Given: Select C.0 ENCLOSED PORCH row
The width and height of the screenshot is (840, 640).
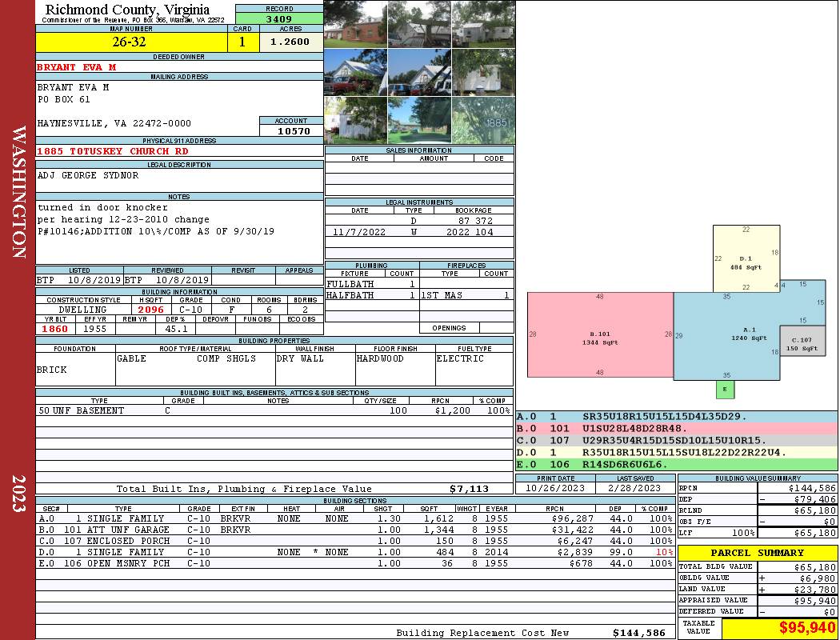Looking at the screenshot, I should pyautogui.click(x=355, y=541).
